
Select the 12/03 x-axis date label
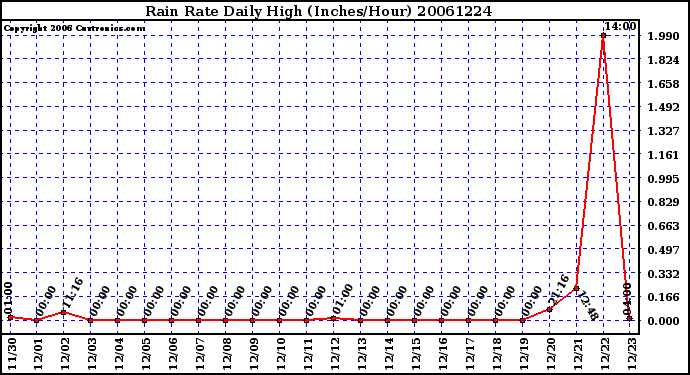(92, 354)
